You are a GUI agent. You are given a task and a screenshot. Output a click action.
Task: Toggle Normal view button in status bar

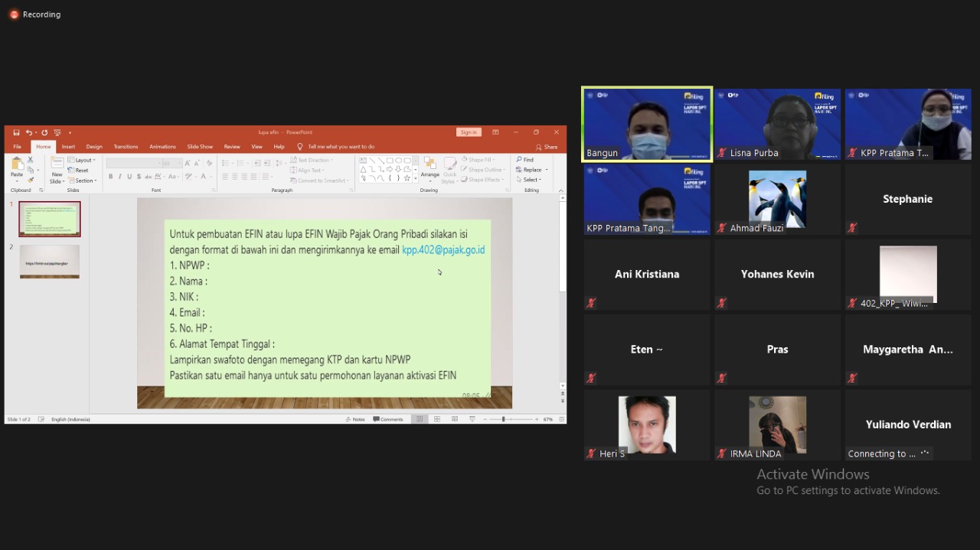click(x=419, y=419)
